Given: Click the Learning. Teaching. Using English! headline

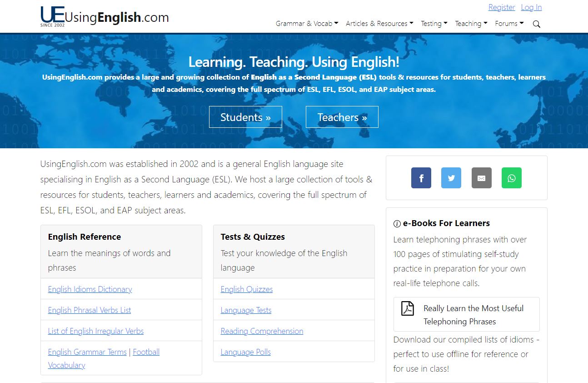Looking at the screenshot, I should point(294,62).
